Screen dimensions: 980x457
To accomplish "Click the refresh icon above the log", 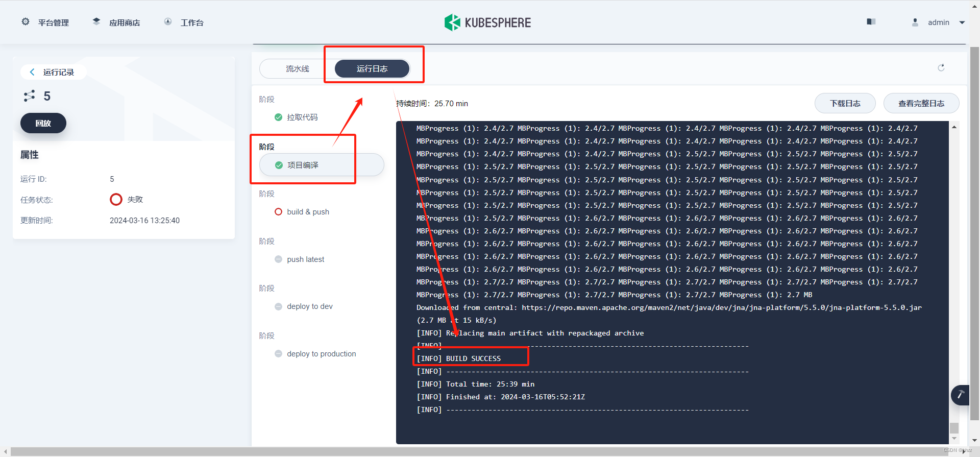I will click(941, 68).
